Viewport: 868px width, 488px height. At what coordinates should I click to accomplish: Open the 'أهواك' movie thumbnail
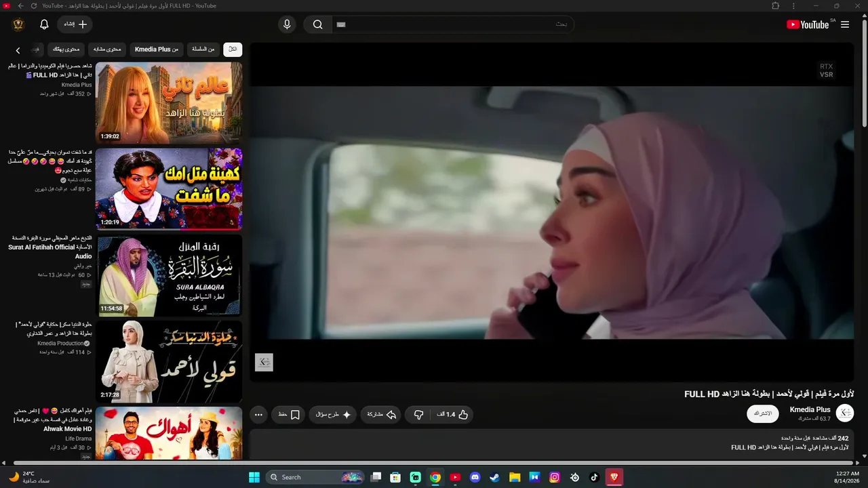[x=169, y=434]
